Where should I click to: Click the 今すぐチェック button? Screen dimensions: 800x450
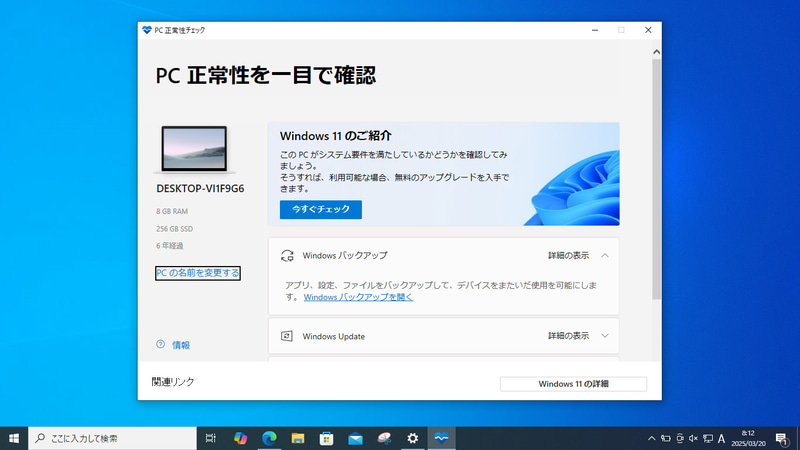[x=320, y=209]
